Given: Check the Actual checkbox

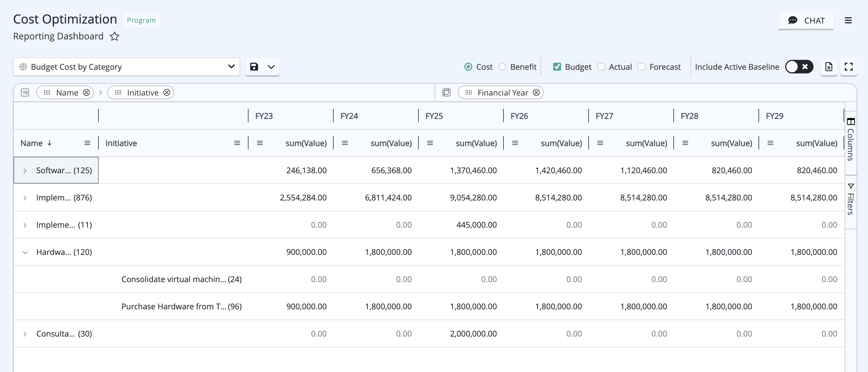Looking at the screenshot, I should 601,67.
